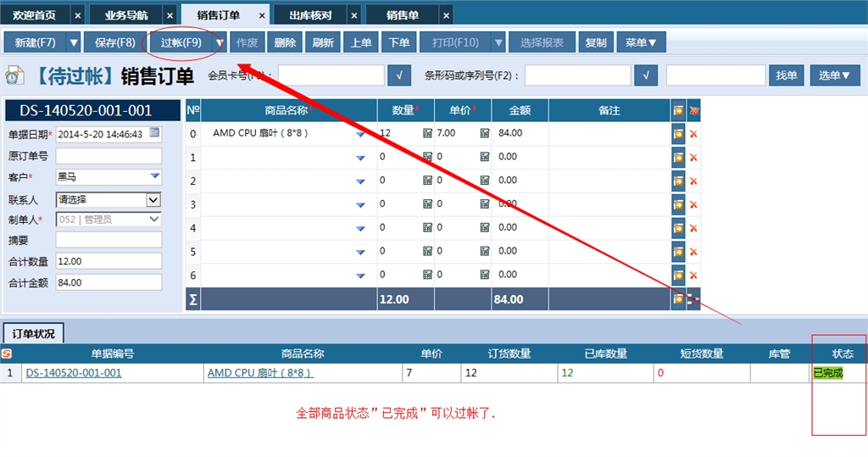Viewport: 868px width, 457px height.
Task: Expand the 打印(F10) dropdown arrow
Action: [x=498, y=42]
